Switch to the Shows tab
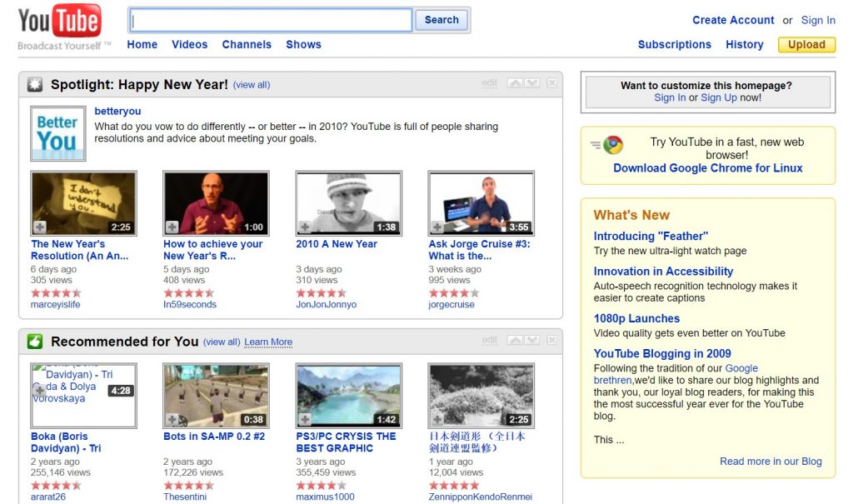This screenshot has height=504, width=853. pyautogui.click(x=303, y=44)
